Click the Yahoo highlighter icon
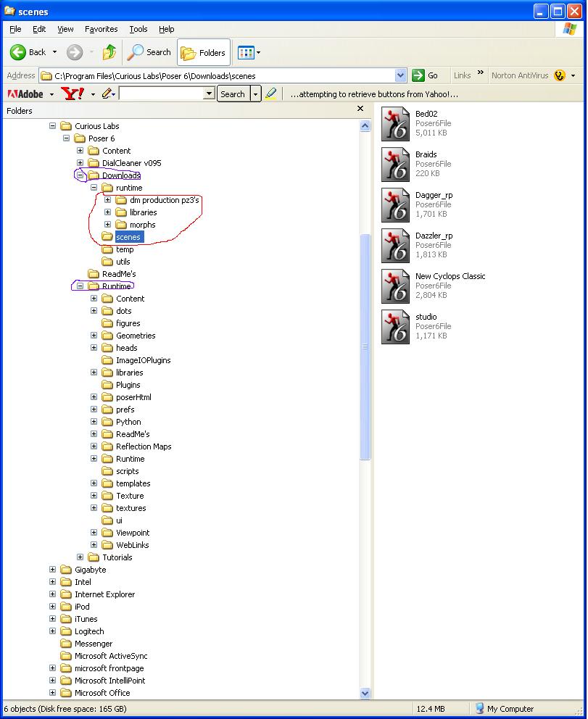588x719 pixels. click(x=270, y=93)
